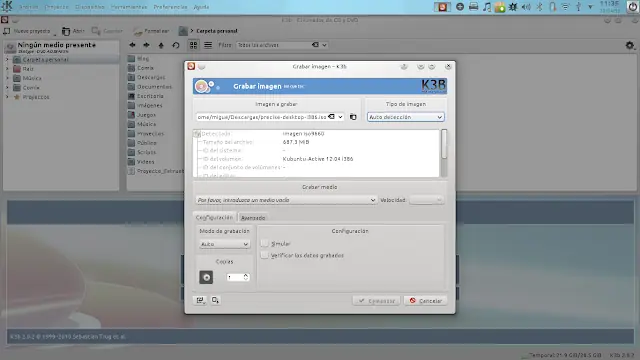The image size is (640, 360).
Task: Open the Archivo menu in the main window
Action: [28, 7]
